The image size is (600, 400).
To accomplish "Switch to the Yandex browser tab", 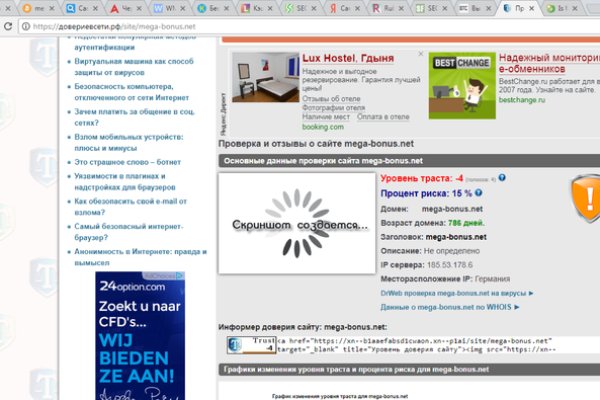I will pyautogui.click(x=339, y=8).
